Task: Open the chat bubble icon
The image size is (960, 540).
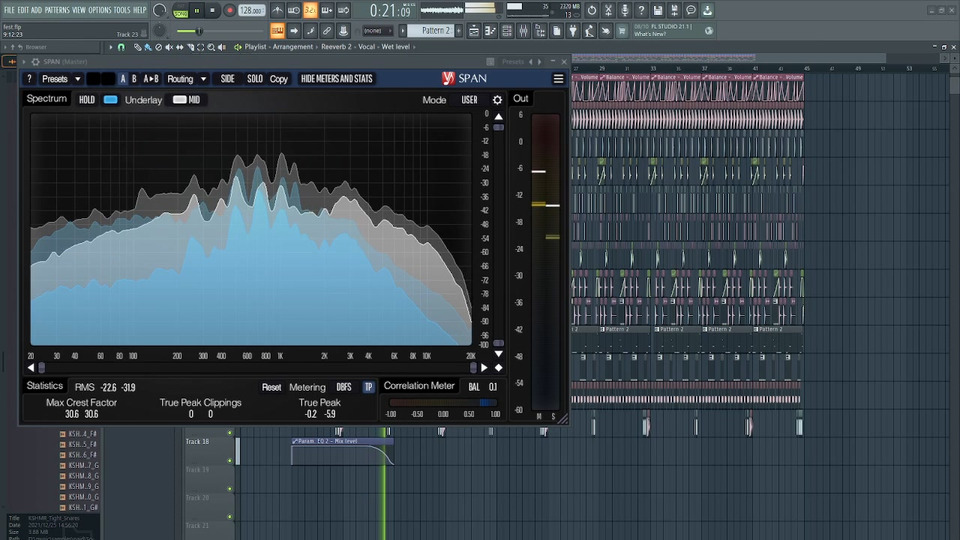Action: 691,10
